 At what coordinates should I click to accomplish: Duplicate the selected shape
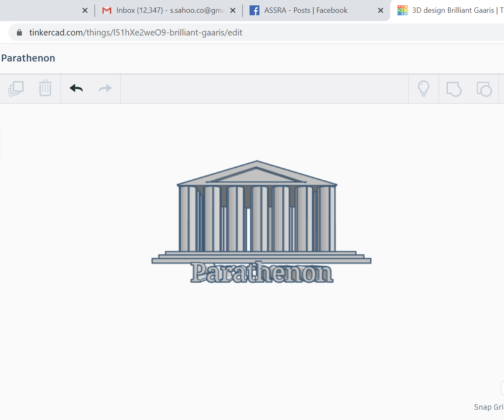pyautogui.click(x=16, y=88)
